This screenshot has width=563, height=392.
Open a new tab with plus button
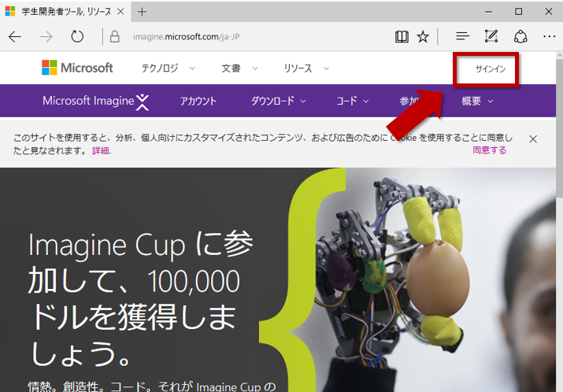[142, 12]
